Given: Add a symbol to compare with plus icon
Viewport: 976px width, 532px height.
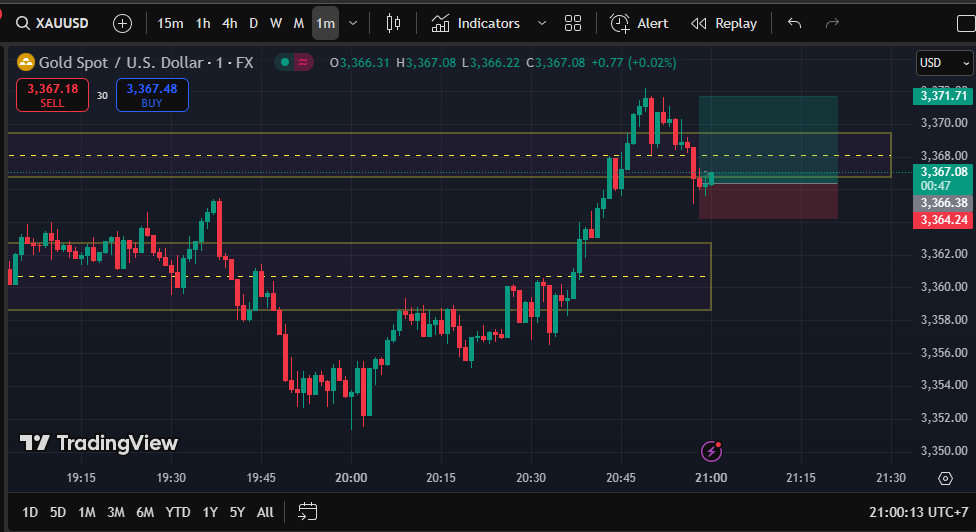Looking at the screenshot, I should [123, 24].
